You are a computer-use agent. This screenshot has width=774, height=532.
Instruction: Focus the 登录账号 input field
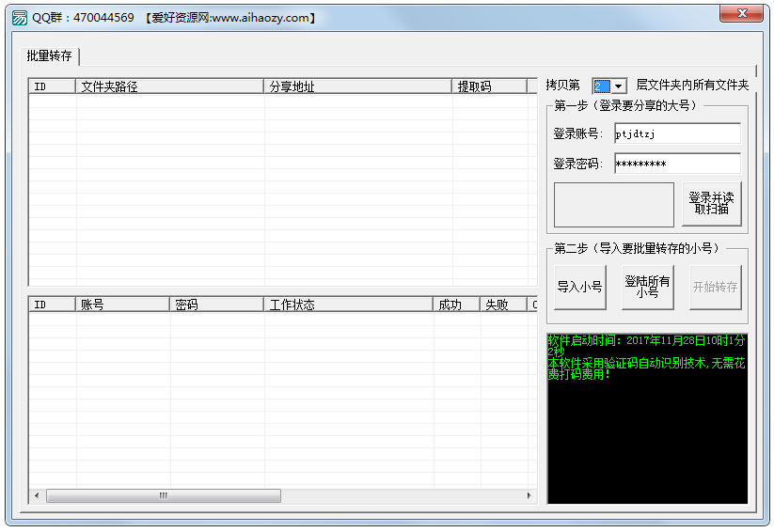[677, 133]
